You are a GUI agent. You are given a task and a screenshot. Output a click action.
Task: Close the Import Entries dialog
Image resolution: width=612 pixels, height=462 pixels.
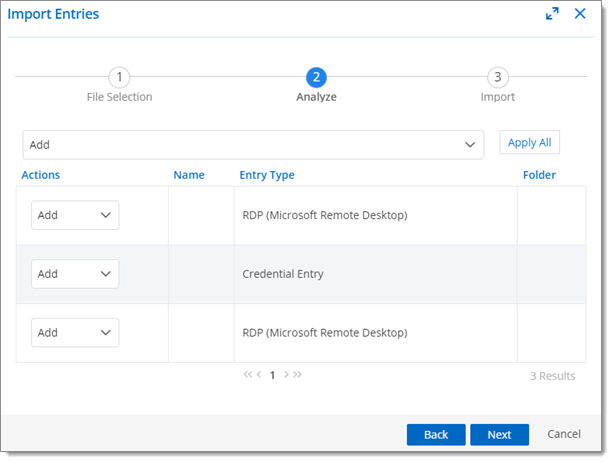click(x=580, y=14)
